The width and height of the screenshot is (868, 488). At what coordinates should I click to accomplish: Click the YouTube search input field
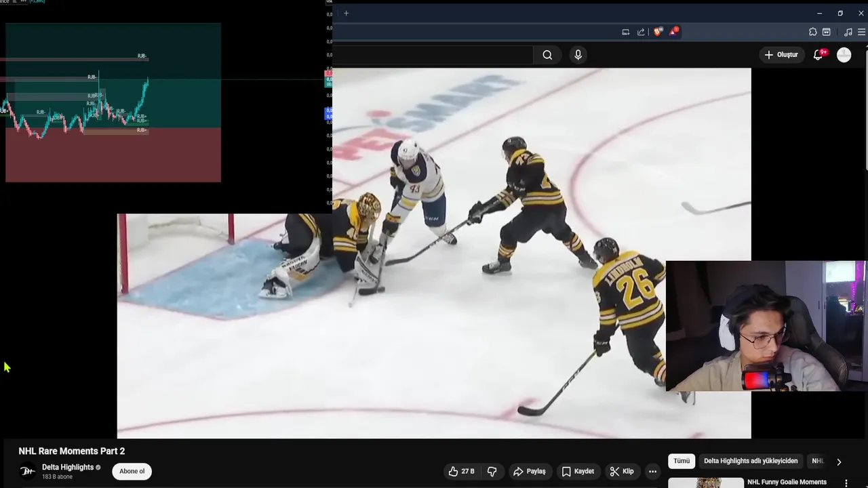[x=433, y=55]
